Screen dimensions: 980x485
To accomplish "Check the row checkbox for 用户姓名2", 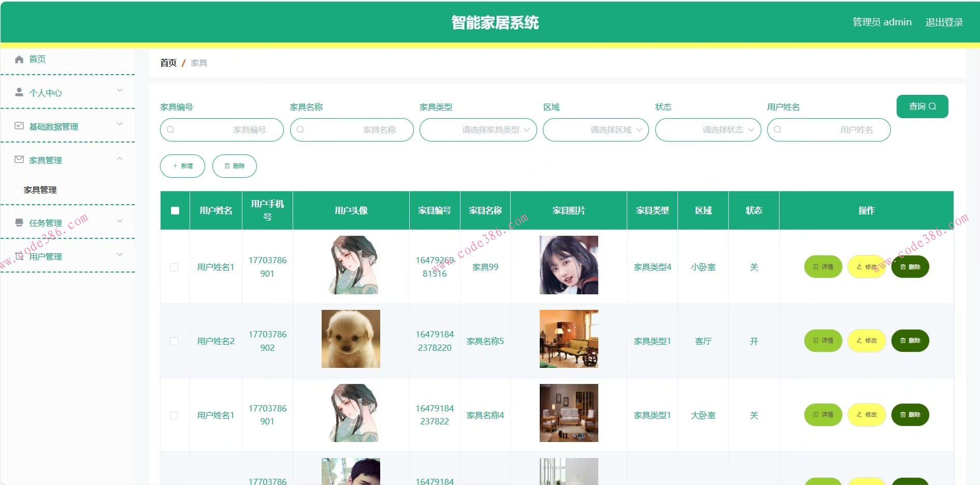I will coord(175,341).
